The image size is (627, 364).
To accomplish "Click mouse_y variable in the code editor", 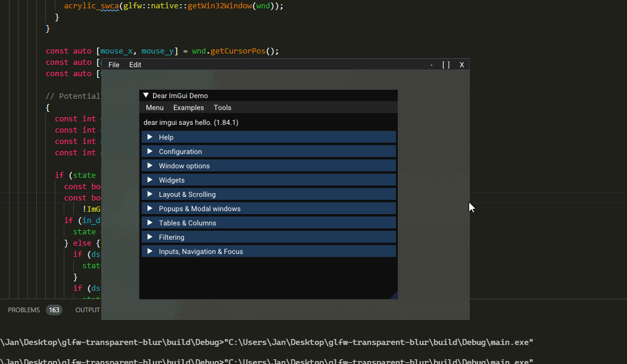I will (x=158, y=51).
